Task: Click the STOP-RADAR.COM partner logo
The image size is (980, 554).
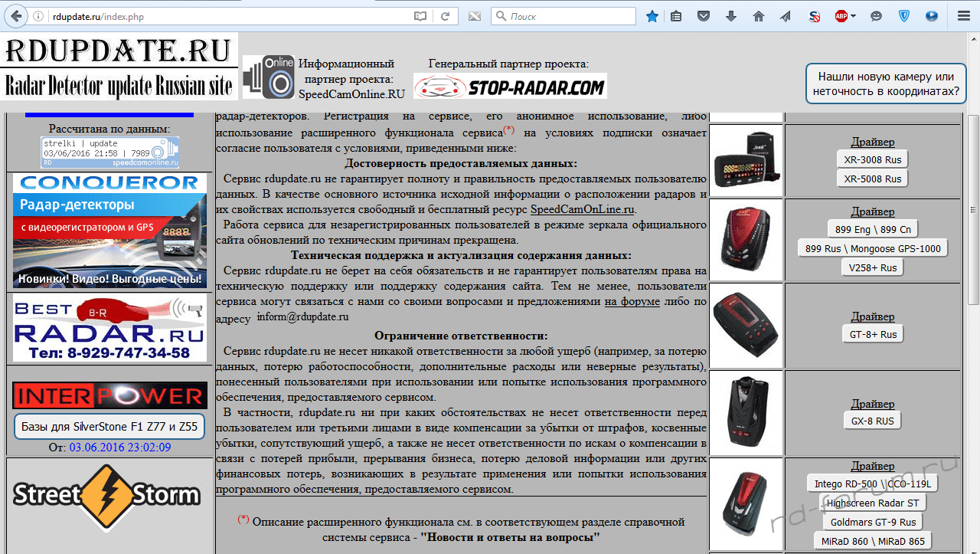Action: [x=510, y=86]
